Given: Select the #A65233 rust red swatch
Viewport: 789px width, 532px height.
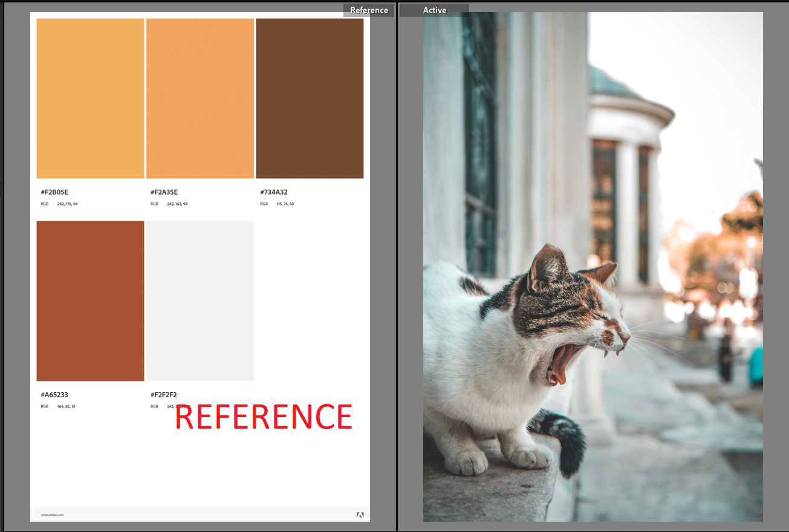Looking at the screenshot, I should [89, 300].
